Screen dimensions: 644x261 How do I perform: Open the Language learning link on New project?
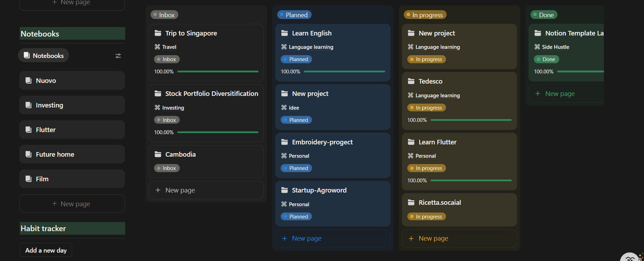point(438,47)
